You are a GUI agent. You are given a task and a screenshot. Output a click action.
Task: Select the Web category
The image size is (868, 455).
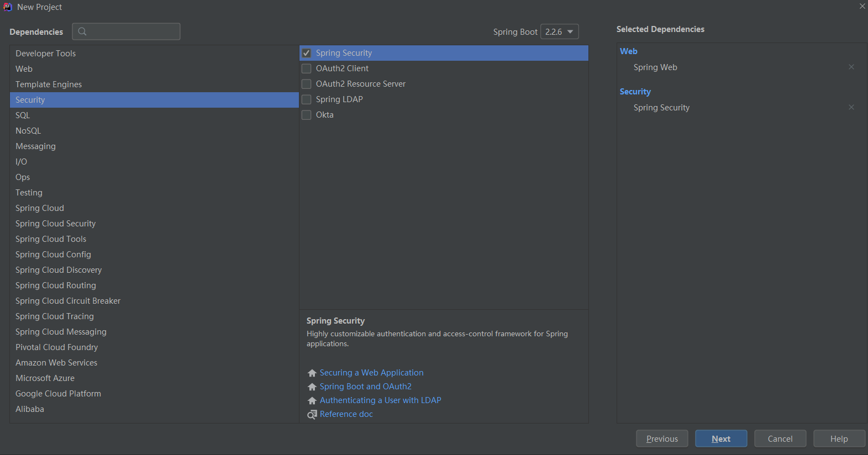click(x=154, y=69)
